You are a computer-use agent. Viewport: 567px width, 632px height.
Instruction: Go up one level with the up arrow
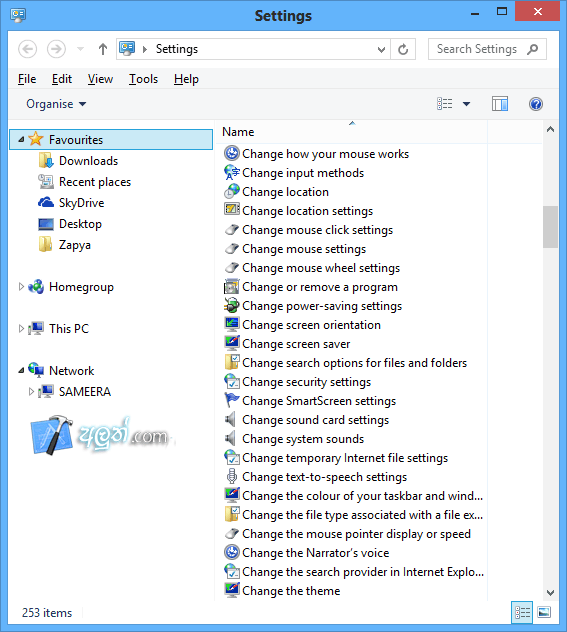coord(103,49)
